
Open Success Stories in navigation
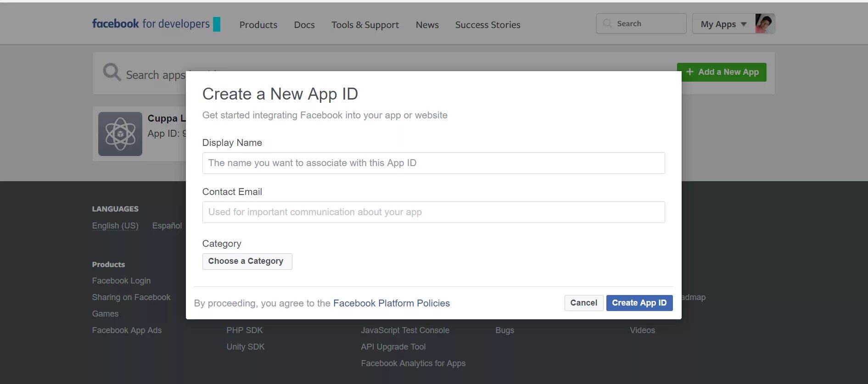(488, 25)
